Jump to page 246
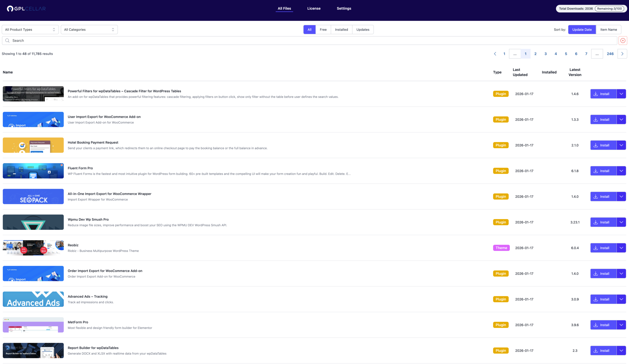Image resolution: width=629 pixels, height=364 pixels. (x=610, y=54)
